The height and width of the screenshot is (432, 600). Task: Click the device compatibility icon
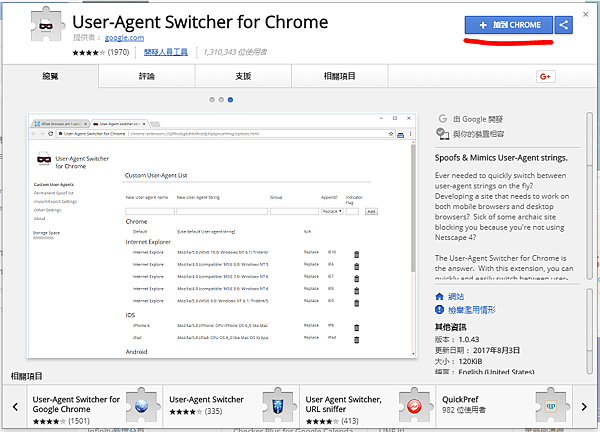[443, 134]
